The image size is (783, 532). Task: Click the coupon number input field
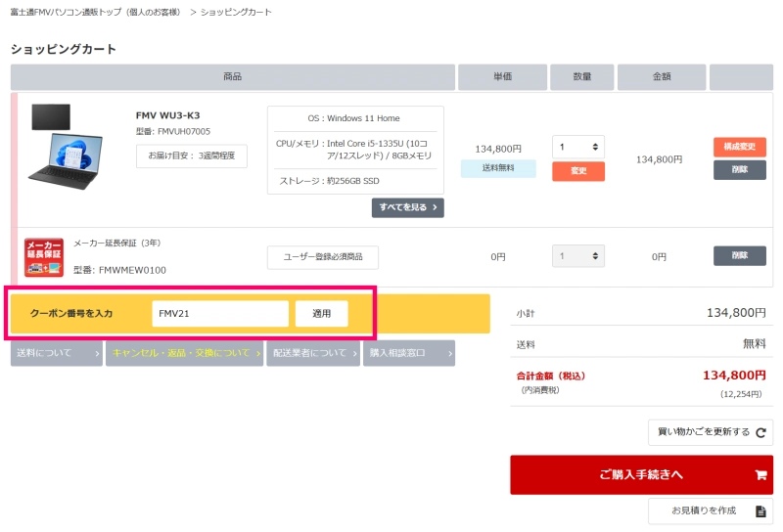click(x=220, y=313)
